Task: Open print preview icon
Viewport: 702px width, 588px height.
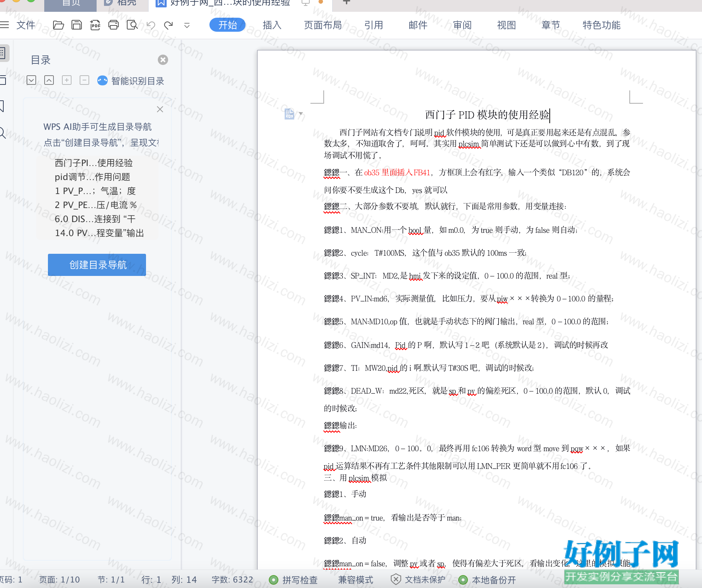Action: point(132,25)
